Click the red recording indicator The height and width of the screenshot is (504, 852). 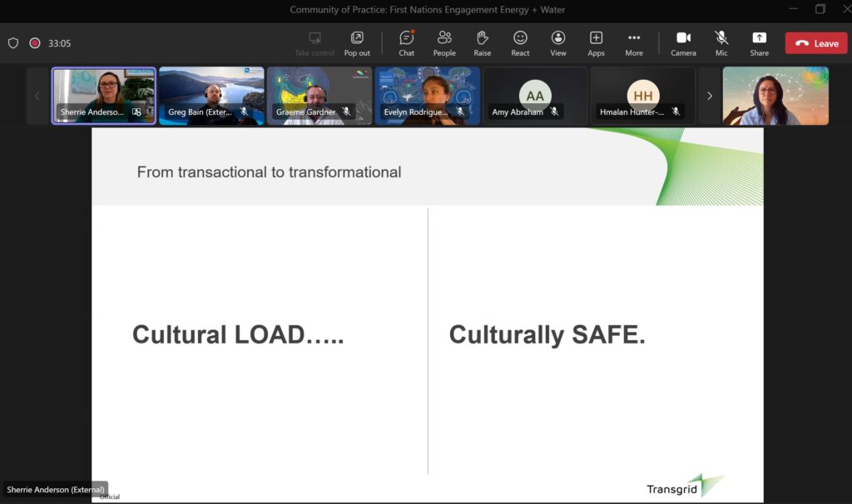coord(35,43)
